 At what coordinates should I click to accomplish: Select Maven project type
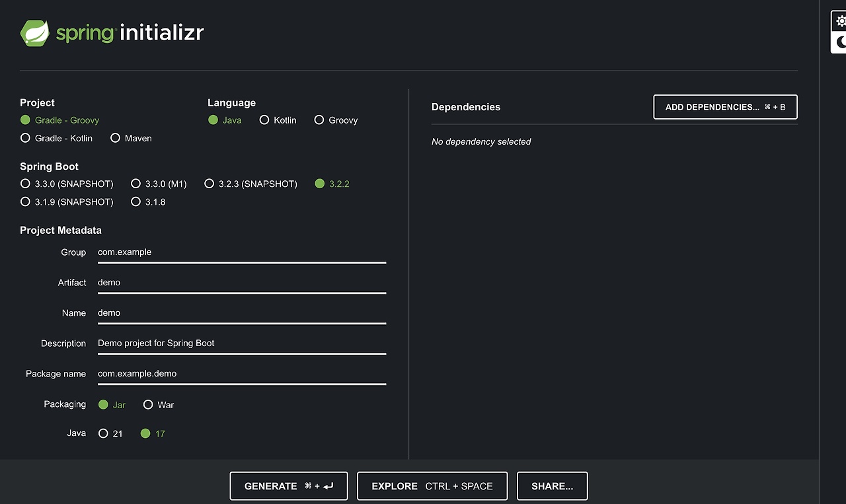[131, 138]
